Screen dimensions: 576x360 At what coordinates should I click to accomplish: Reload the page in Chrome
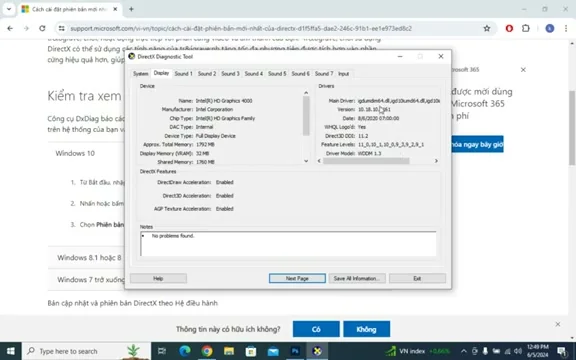click(42, 28)
